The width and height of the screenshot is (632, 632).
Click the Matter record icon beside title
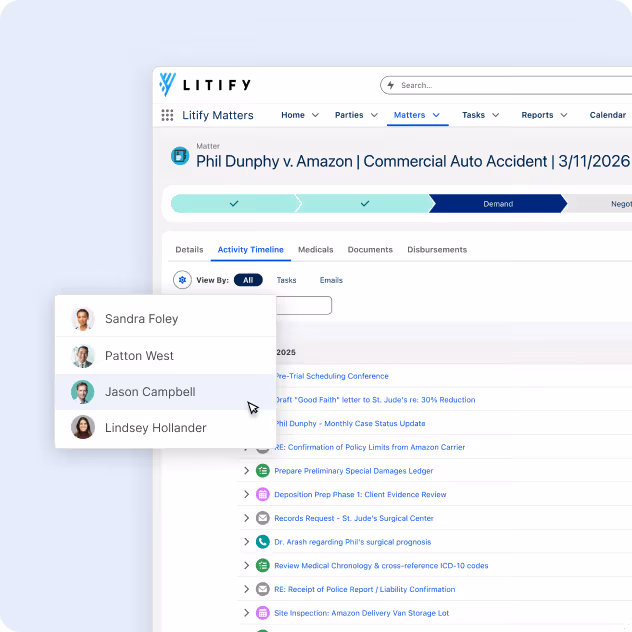(180, 156)
